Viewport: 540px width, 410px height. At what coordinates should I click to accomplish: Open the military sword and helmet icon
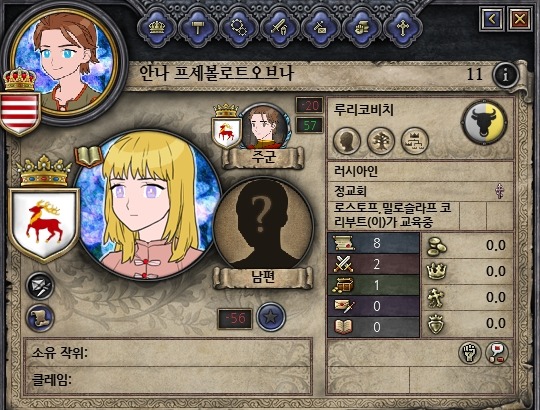[x=280, y=28]
